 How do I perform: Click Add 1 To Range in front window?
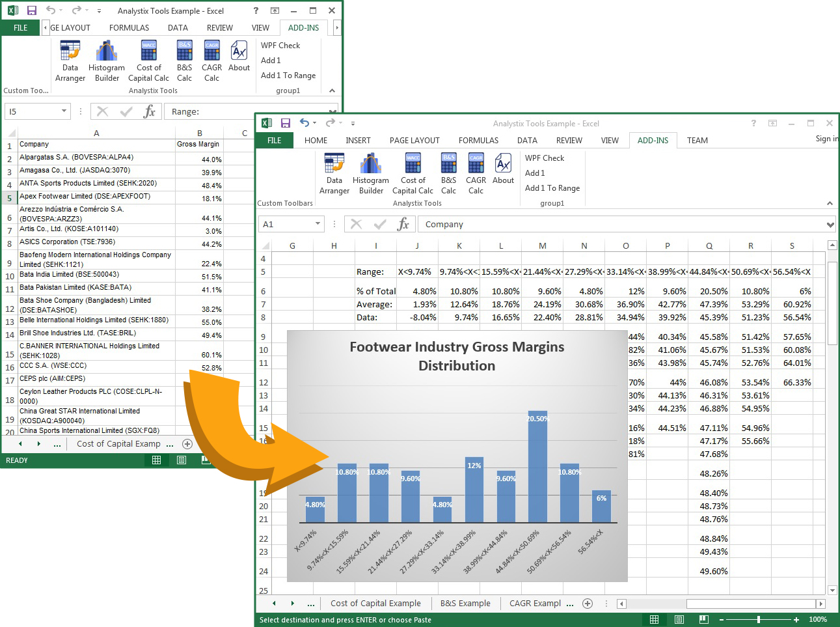(x=552, y=188)
